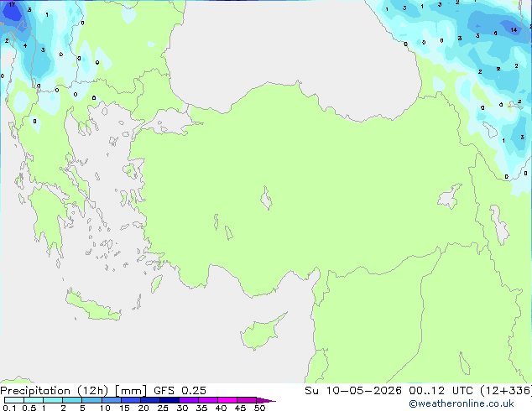Click the weatheronline.co.uk copyright link

point(461,403)
